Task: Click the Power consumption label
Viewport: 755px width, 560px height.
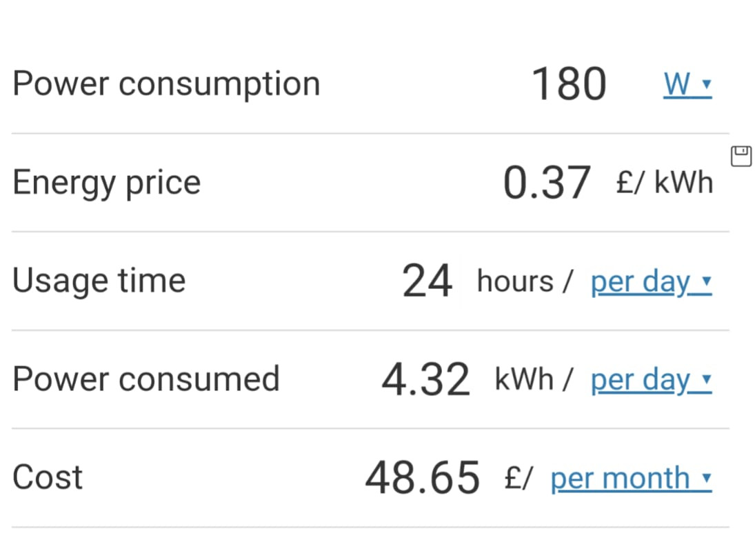Action: coord(166,85)
